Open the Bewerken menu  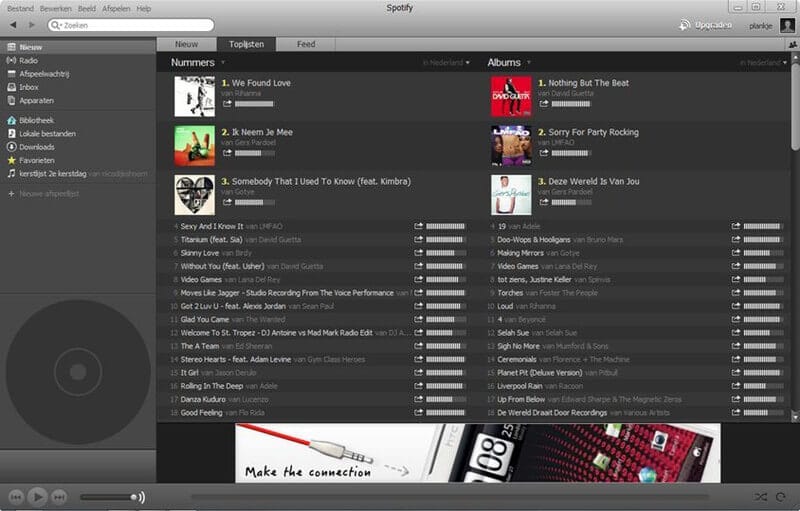(56, 9)
